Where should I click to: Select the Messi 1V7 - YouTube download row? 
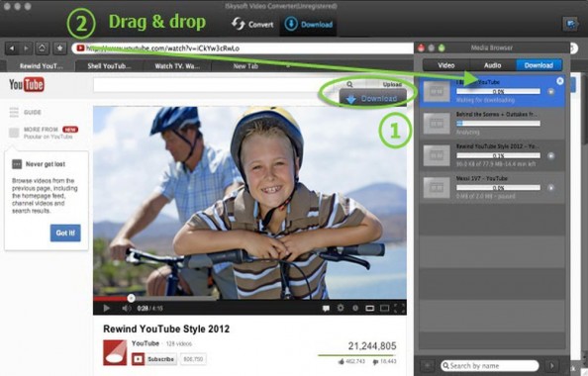(x=492, y=187)
